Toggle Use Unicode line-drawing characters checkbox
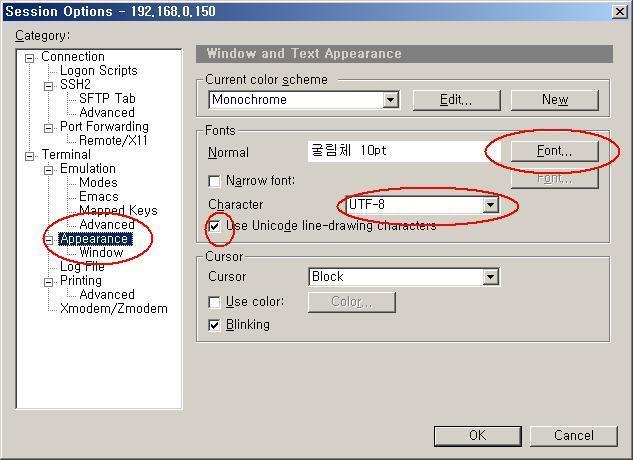The image size is (633, 460). [x=214, y=226]
